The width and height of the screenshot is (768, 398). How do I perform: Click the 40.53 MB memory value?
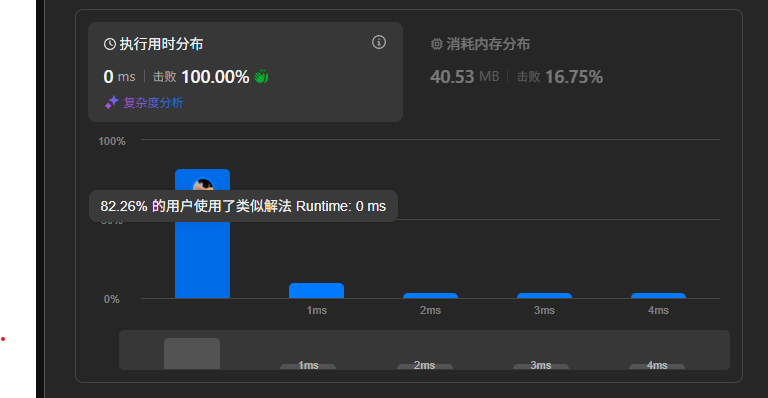[x=464, y=77]
